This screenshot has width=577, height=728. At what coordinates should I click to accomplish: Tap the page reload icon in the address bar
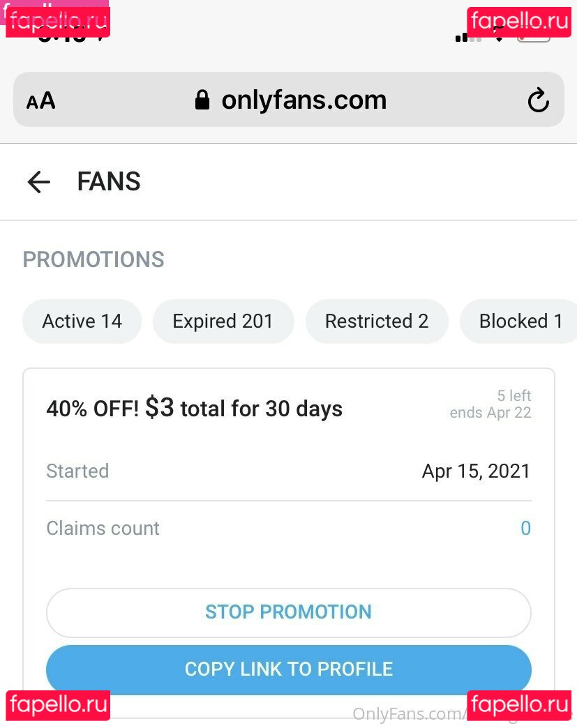(x=537, y=100)
